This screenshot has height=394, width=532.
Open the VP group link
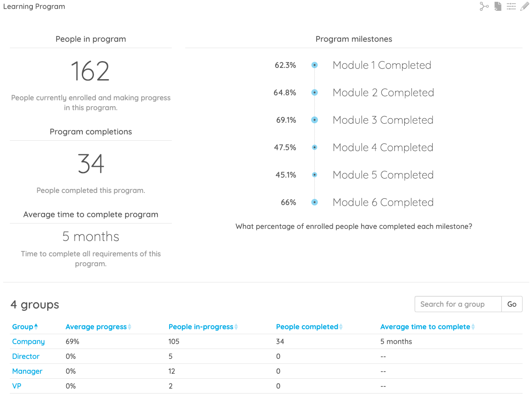click(x=17, y=386)
